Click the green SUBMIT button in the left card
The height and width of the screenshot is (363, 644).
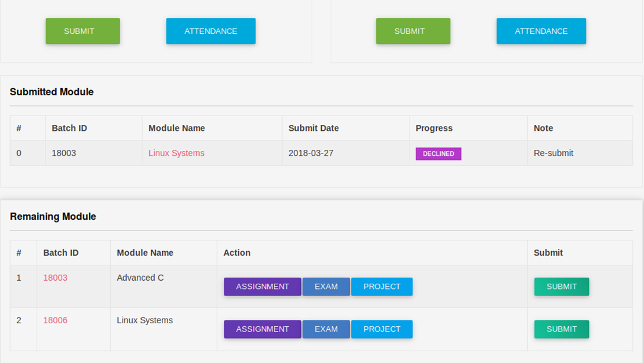[82, 31]
